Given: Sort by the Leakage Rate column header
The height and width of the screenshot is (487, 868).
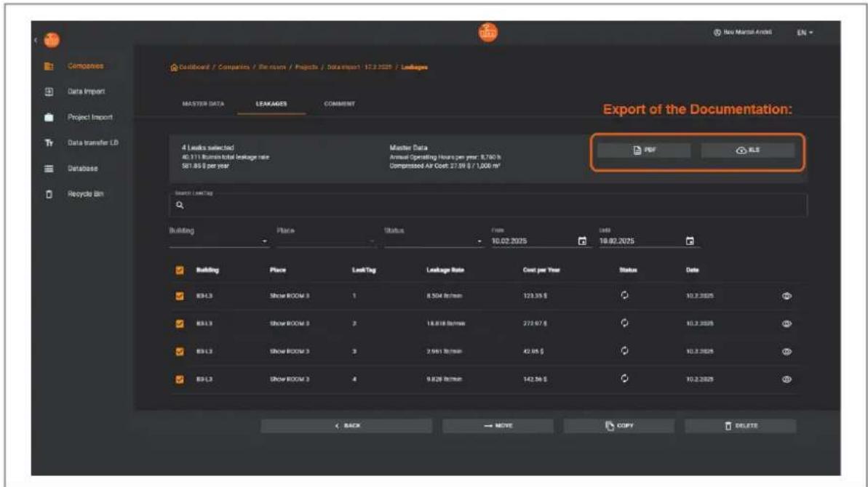Looking at the screenshot, I should [445, 270].
